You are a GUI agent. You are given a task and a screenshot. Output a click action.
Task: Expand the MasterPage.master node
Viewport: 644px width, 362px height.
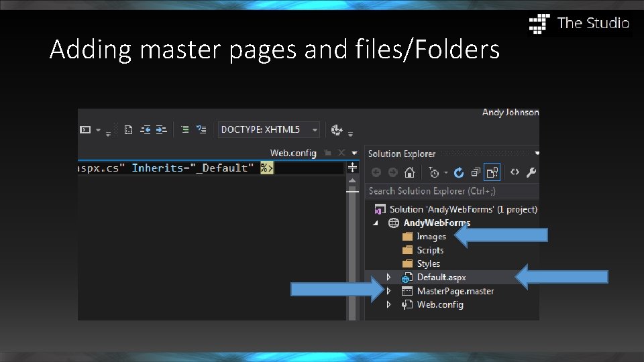pos(388,291)
